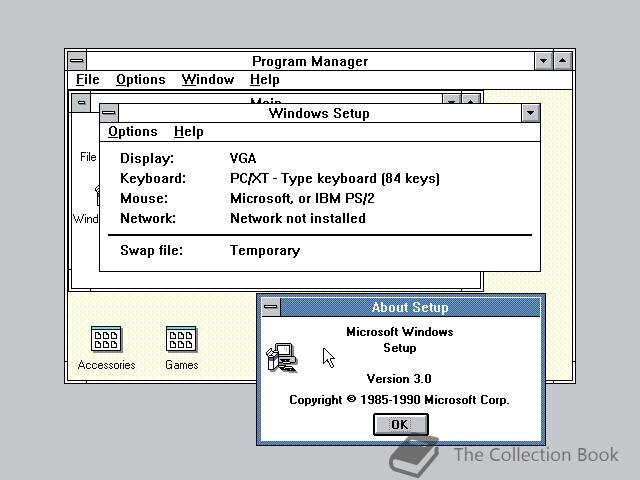Image resolution: width=640 pixels, height=480 pixels.
Task: Open Help menu in Windows Setup
Action: click(189, 131)
